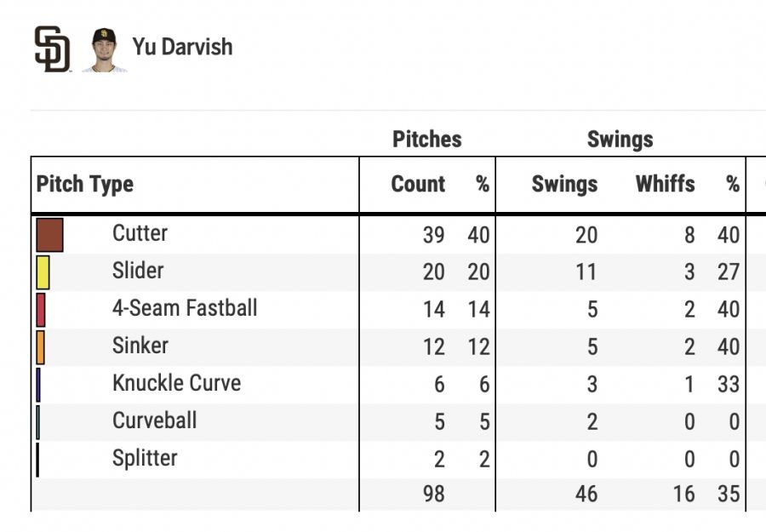Select the Knuckle Curve row label
Image resolution: width=766 pixels, height=532 pixels.
[176, 383]
